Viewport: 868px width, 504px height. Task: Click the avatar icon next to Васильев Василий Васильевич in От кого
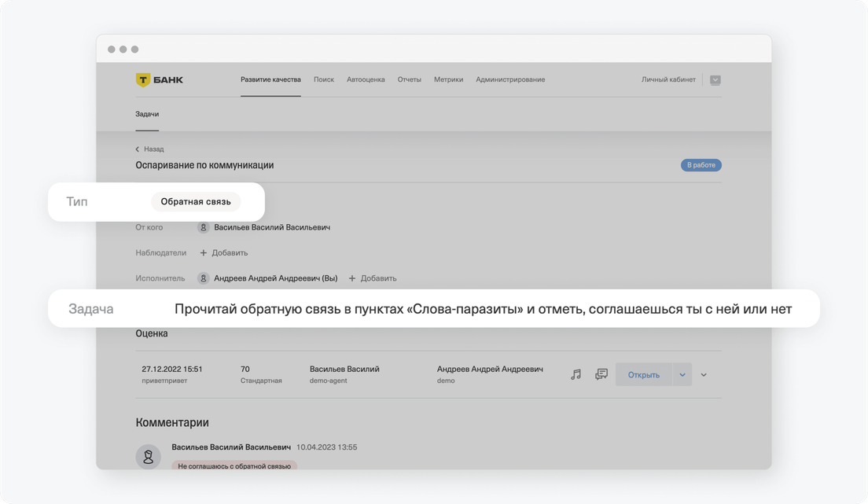pos(203,227)
